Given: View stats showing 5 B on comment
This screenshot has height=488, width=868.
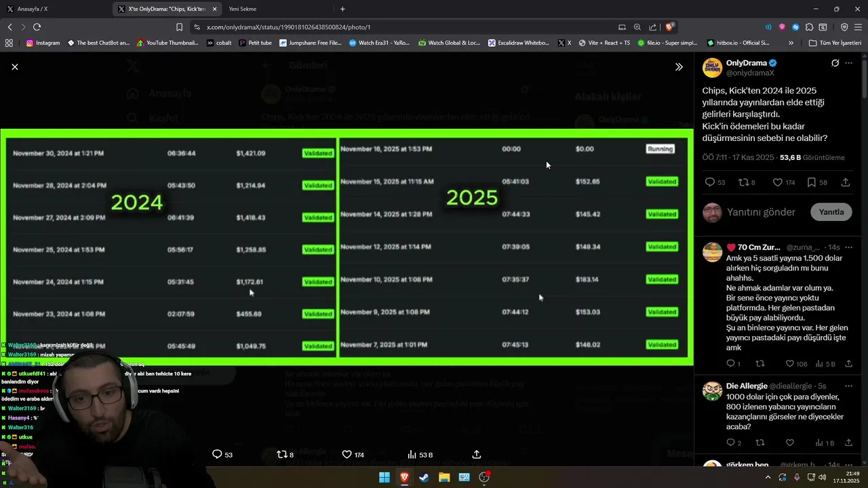Looking at the screenshot, I should point(825,364).
